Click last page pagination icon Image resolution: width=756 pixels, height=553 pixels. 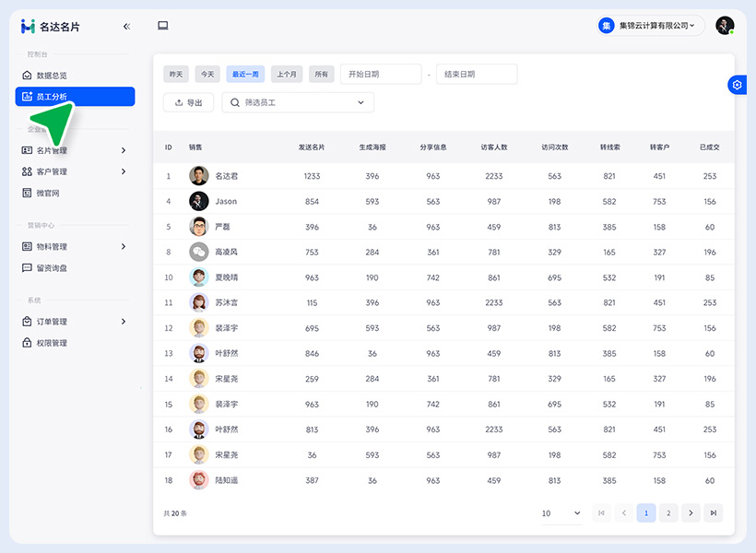pos(713,513)
